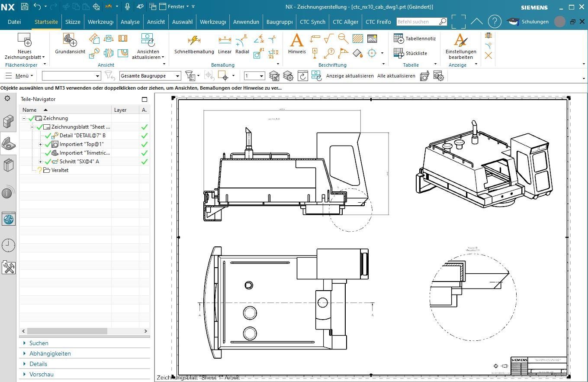Click Alle aktualisieren button
This screenshot has height=382, width=588.
tap(396, 76)
